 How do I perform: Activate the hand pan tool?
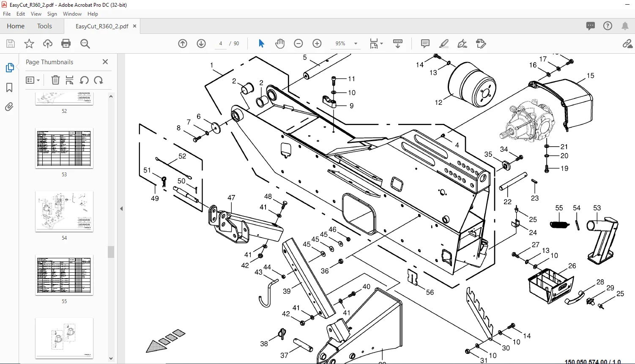280,44
